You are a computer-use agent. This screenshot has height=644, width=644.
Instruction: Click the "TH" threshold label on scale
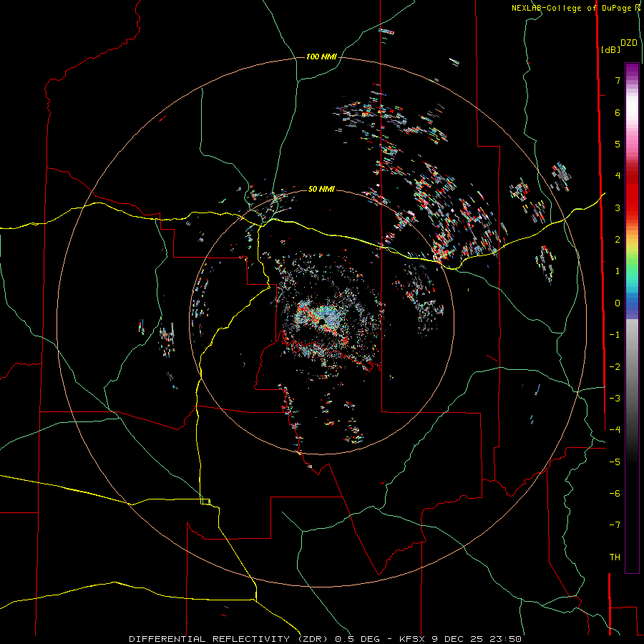(615, 557)
